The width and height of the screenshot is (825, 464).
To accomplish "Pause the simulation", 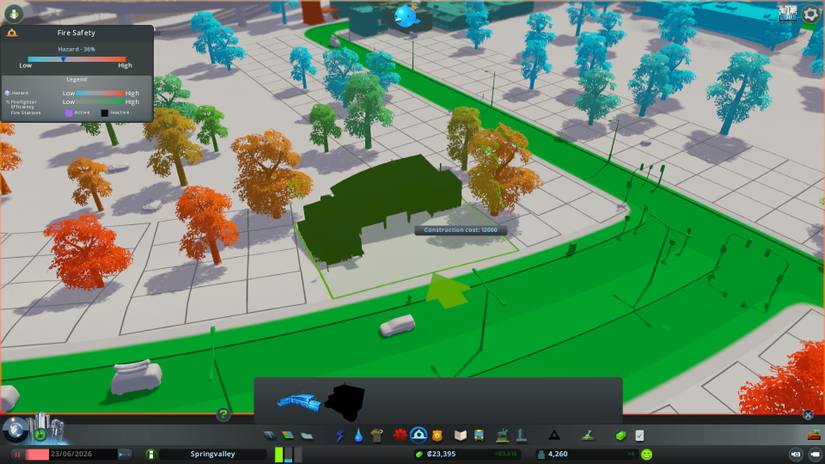I will (x=16, y=454).
